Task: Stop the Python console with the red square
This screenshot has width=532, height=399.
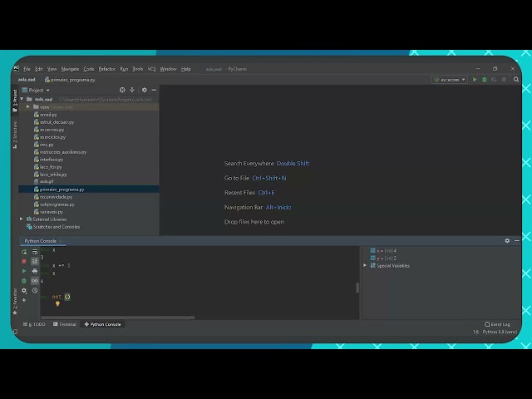Action: coord(24,261)
